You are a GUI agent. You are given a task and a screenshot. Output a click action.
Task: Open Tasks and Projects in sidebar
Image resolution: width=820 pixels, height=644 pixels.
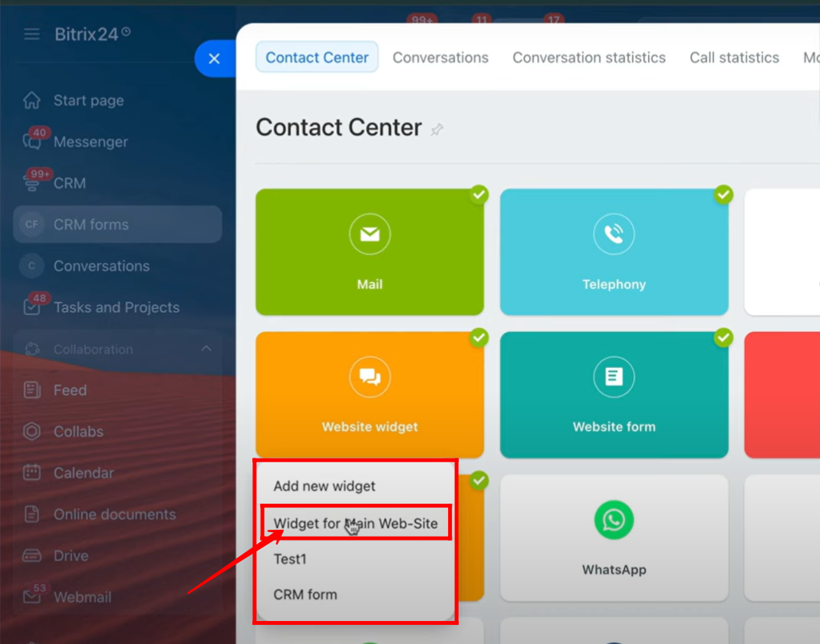117,307
